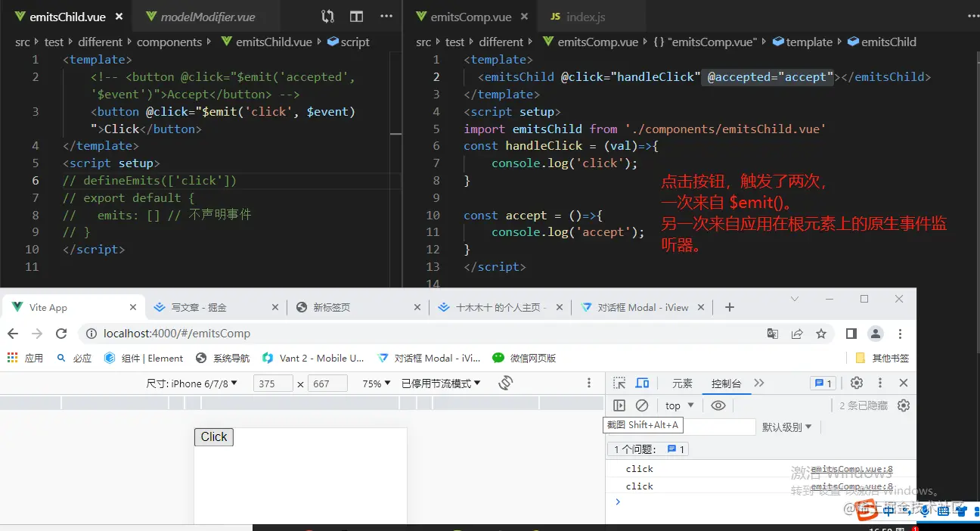Image resolution: width=980 pixels, height=531 pixels.
Task: Click the rotate device icon in device toolbar
Action: tap(506, 383)
